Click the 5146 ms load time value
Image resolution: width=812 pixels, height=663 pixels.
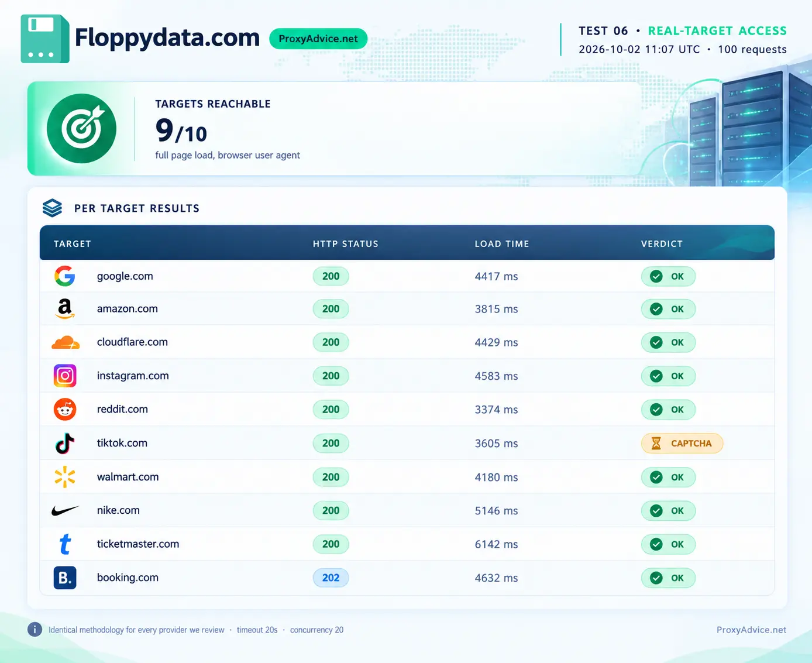pyautogui.click(x=496, y=511)
